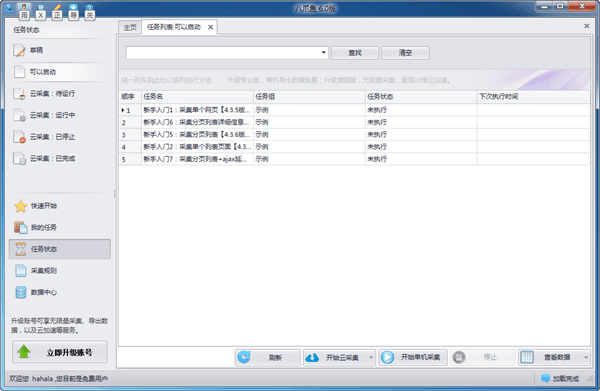This screenshot has width=600, height=391.
Task: Expand the 开始云采集 dropdown arrow
Action: tap(371, 357)
